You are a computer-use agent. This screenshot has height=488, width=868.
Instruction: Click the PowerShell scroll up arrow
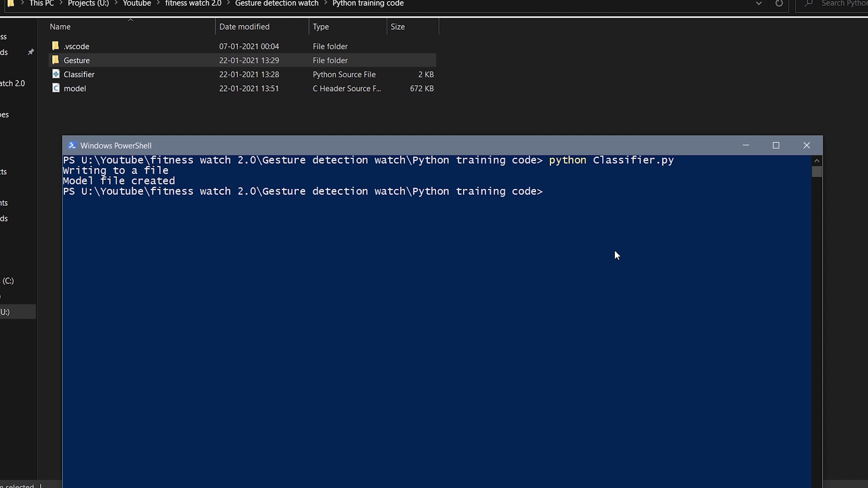click(816, 161)
